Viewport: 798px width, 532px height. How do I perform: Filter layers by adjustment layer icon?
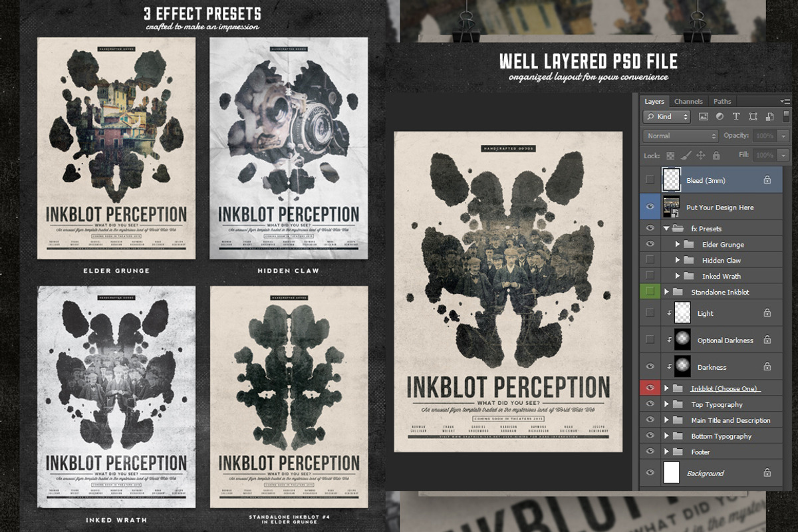[720, 116]
